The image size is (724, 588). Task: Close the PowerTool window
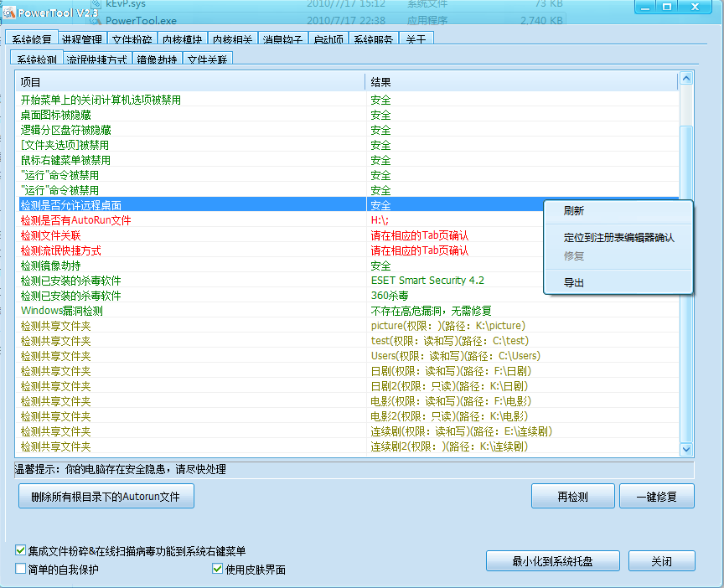tap(695, 7)
